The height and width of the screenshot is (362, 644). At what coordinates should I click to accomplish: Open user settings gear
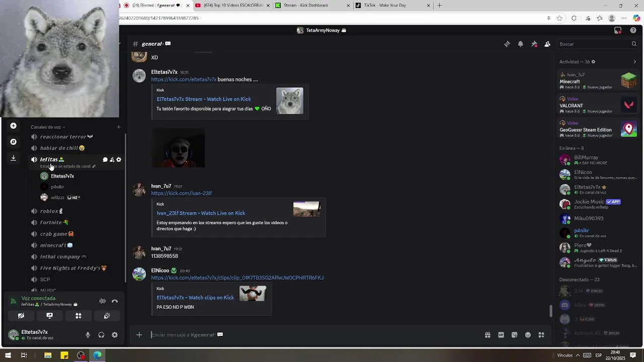tap(115, 335)
